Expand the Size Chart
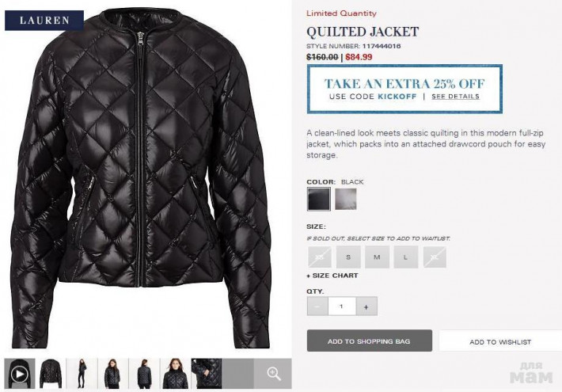This screenshot has height=392, width=562. pos(332,276)
